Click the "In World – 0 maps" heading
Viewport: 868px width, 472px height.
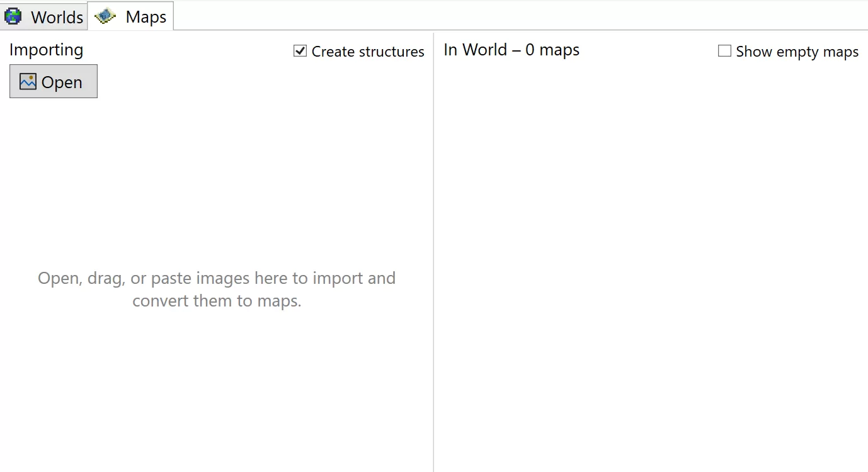(x=511, y=50)
